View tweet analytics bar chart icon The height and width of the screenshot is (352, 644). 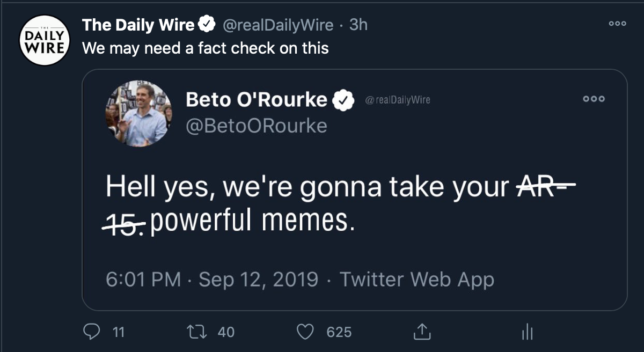click(527, 333)
